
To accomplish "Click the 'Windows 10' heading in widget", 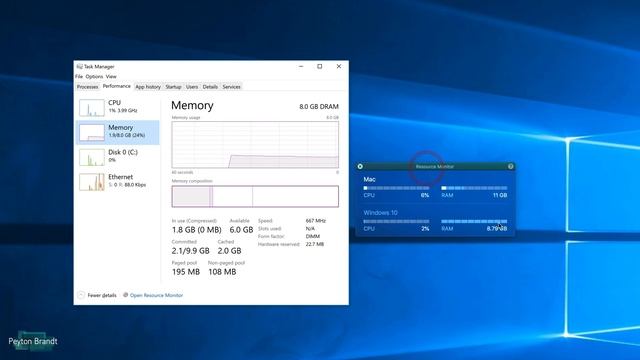I will point(380,213).
